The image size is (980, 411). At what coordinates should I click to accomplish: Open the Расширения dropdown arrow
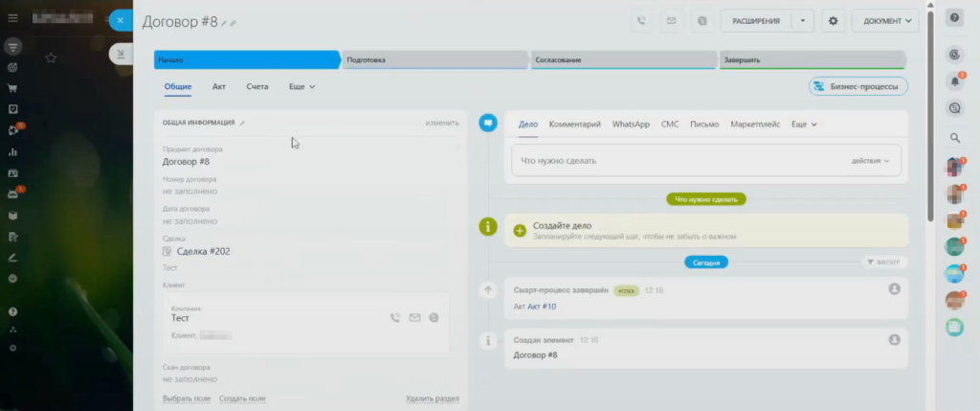[x=805, y=20]
